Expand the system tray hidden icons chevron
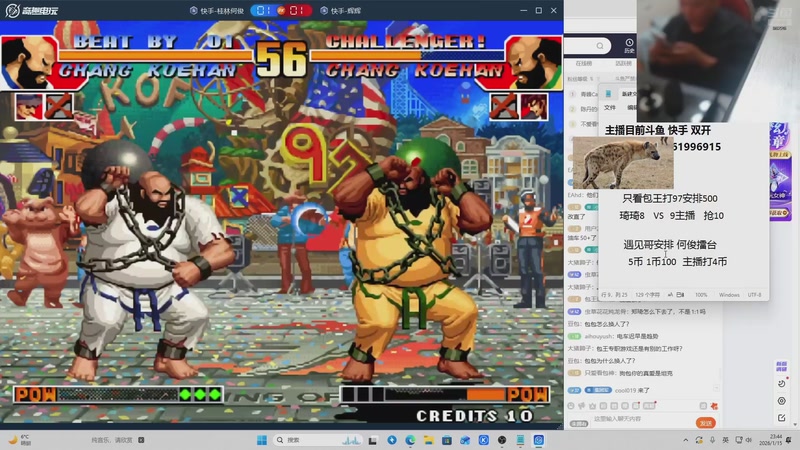800x450 pixels. point(686,440)
